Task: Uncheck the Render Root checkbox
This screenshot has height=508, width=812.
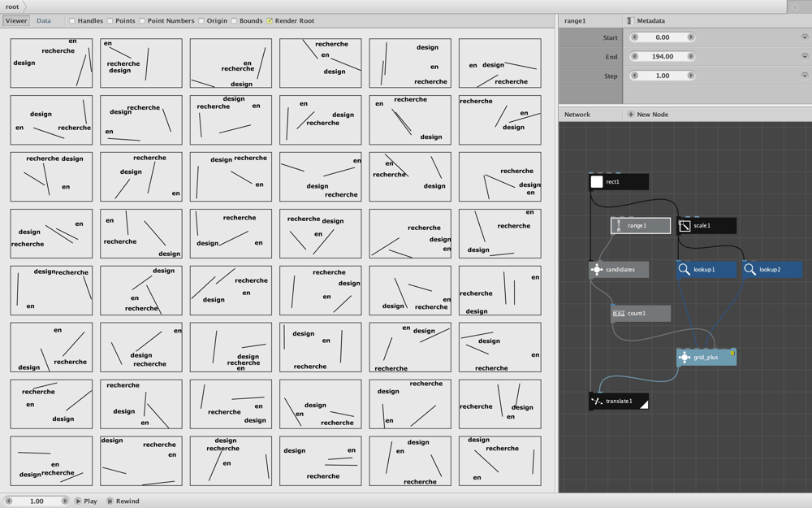Action: (270, 21)
